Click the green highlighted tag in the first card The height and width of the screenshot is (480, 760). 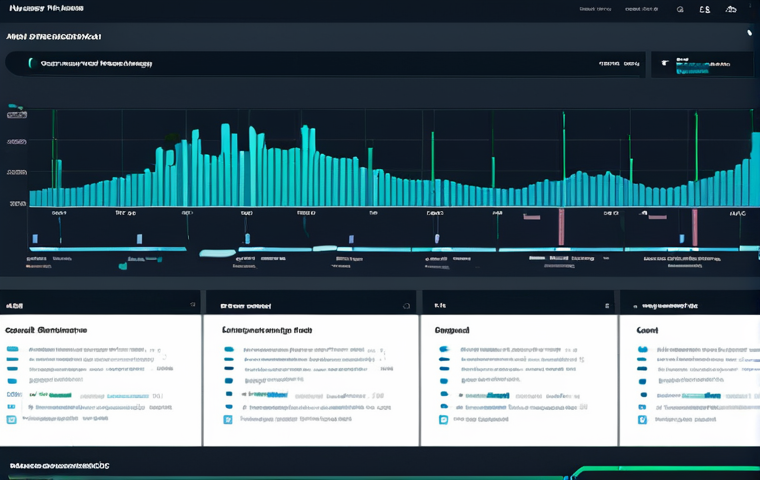click(60, 395)
